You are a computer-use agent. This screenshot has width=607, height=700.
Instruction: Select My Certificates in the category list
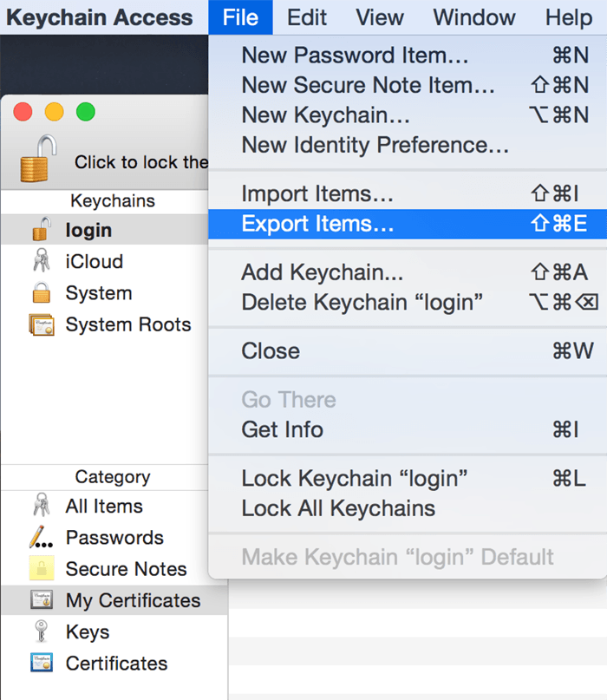[133, 600]
